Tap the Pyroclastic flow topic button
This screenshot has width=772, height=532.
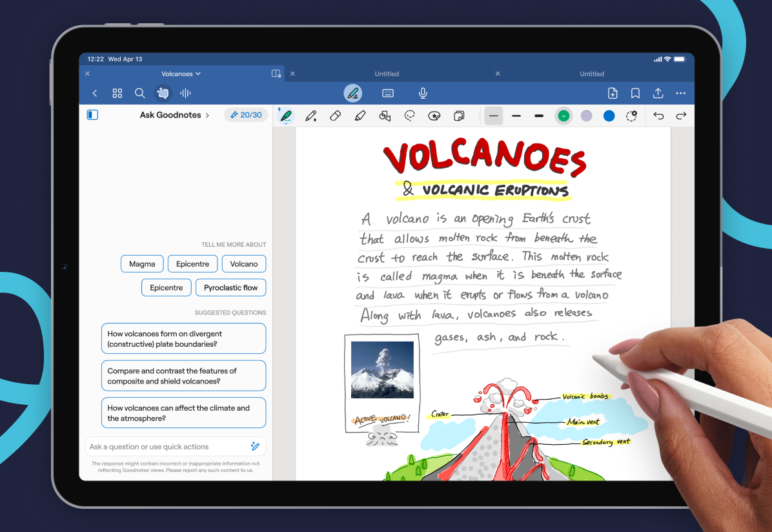pyautogui.click(x=230, y=288)
